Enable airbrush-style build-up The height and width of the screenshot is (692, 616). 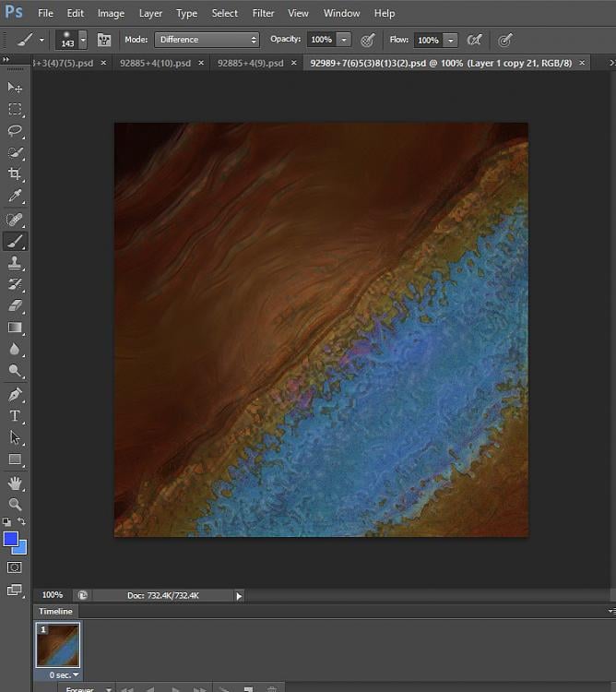pyautogui.click(x=474, y=41)
